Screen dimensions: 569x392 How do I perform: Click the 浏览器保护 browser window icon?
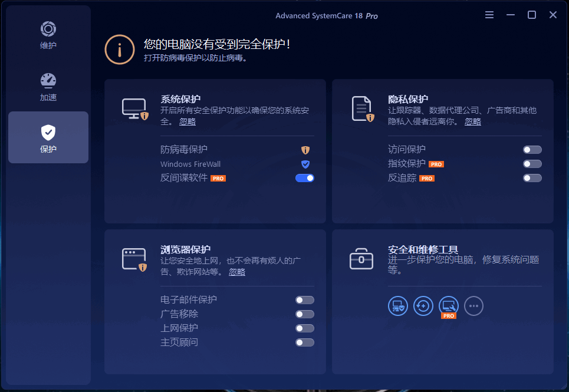point(134,259)
